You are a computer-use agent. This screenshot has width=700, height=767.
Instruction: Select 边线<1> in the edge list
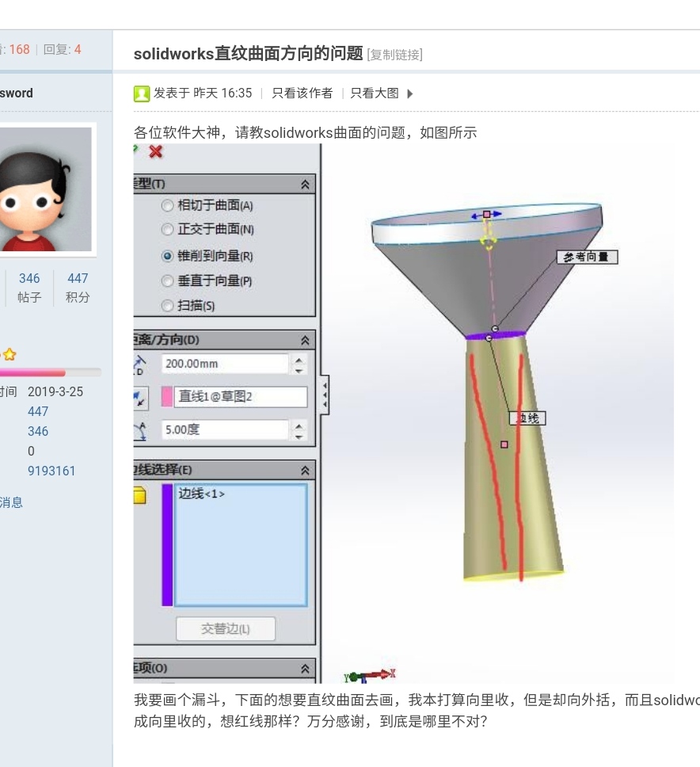[201, 494]
